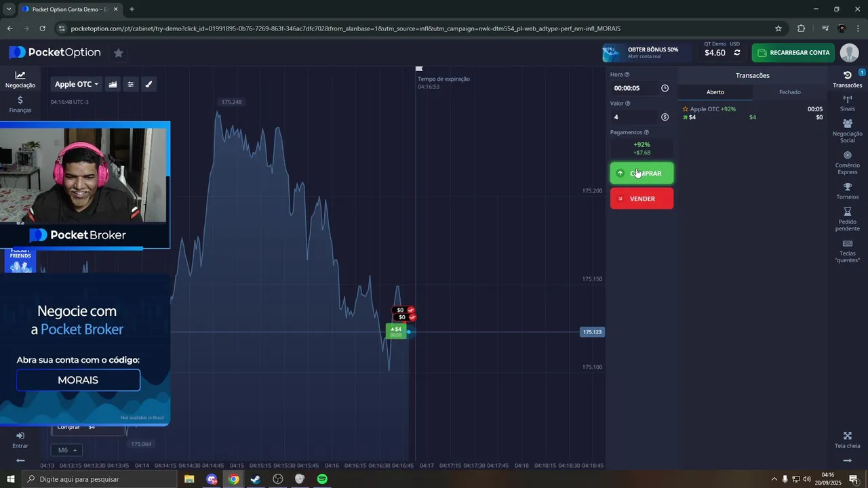
Task: Click the expiration time flag marker
Action: click(419, 68)
